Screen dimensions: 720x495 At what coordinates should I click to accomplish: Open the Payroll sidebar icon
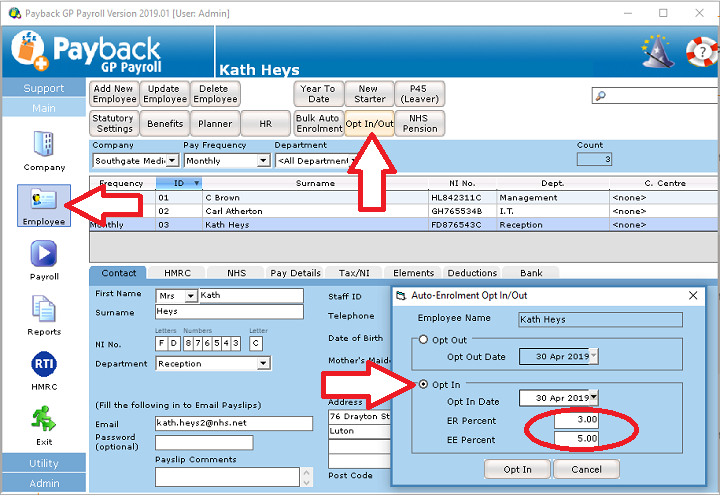coord(44,258)
